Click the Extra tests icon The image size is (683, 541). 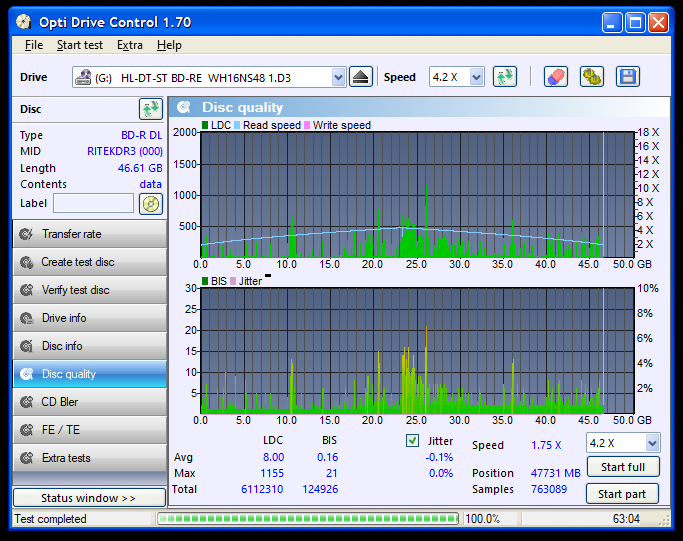click(x=27, y=458)
